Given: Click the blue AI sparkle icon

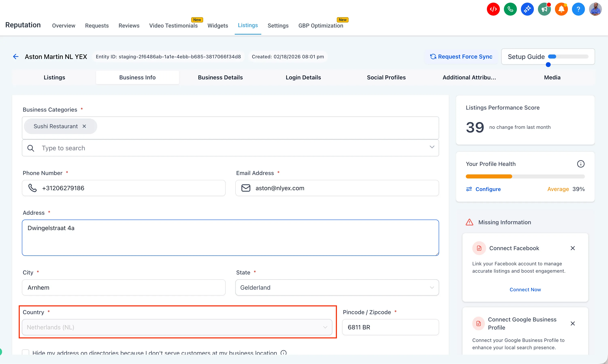Looking at the screenshot, I should (x=527, y=9).
